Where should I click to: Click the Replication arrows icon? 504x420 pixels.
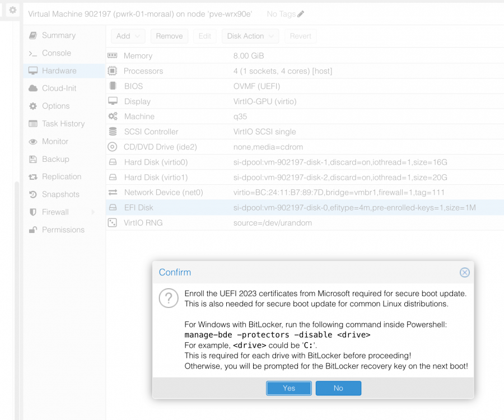point(33,177)
